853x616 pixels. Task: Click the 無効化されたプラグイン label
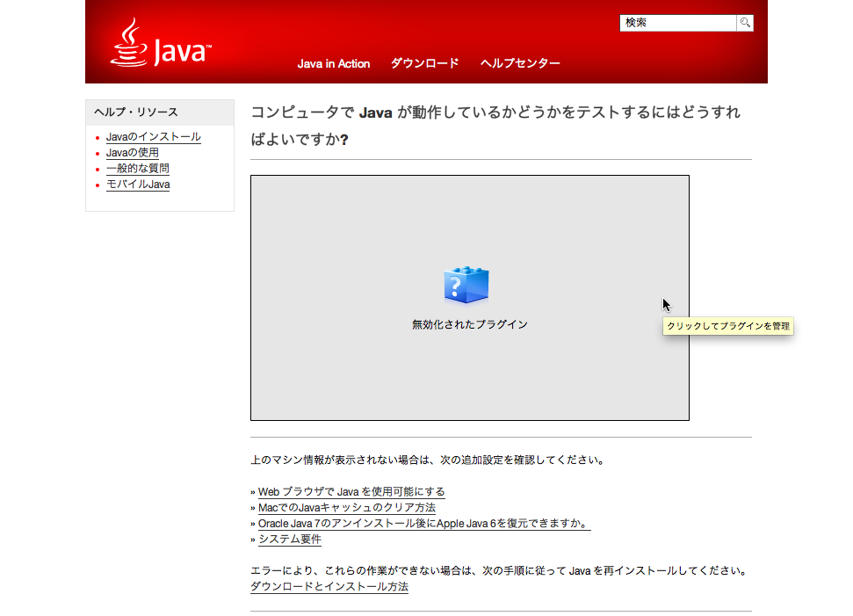469,325
